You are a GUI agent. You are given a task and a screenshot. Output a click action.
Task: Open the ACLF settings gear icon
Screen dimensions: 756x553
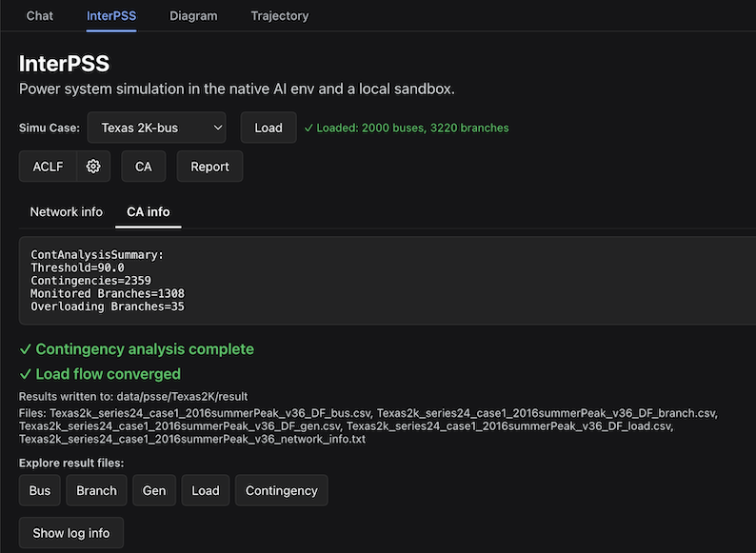pyautogui.click(x=93, y=167)
